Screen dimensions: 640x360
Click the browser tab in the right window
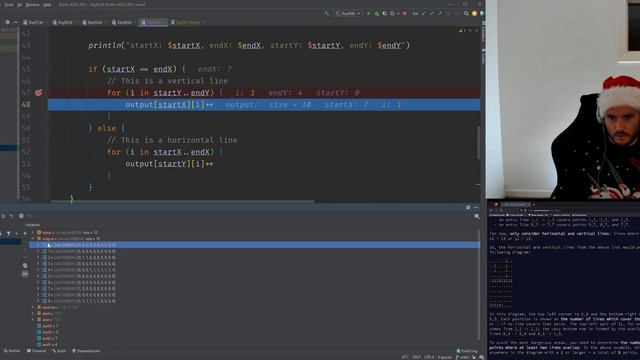[516, 204]
